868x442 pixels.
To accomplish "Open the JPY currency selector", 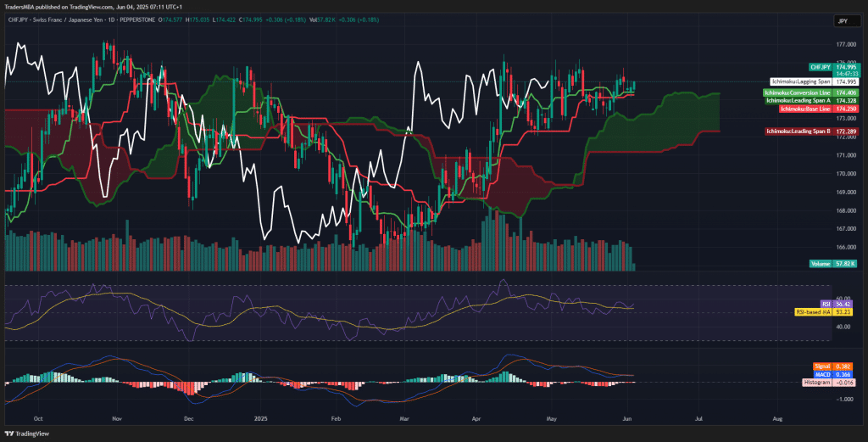I will 842,20.
